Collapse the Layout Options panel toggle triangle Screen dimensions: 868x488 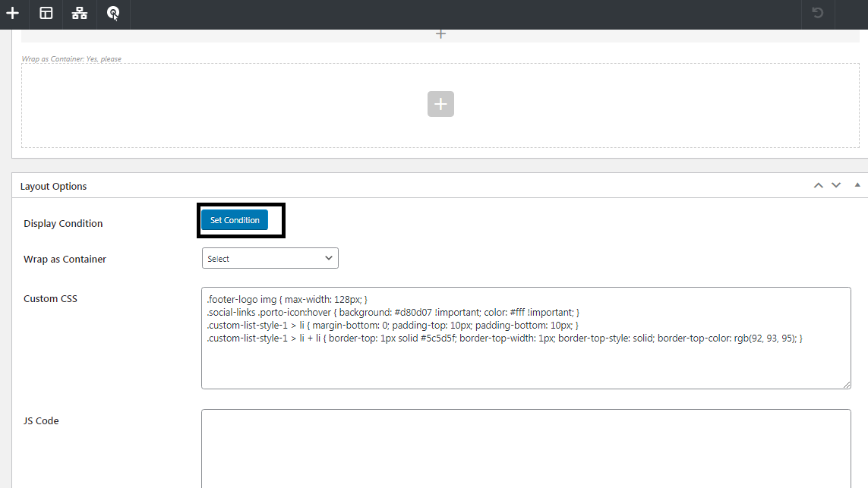857,184
